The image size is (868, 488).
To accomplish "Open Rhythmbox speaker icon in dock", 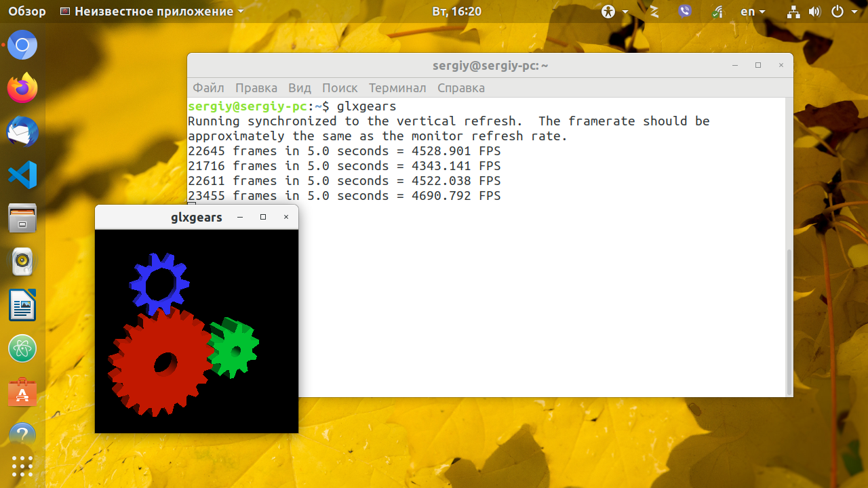I will (22, 262).
